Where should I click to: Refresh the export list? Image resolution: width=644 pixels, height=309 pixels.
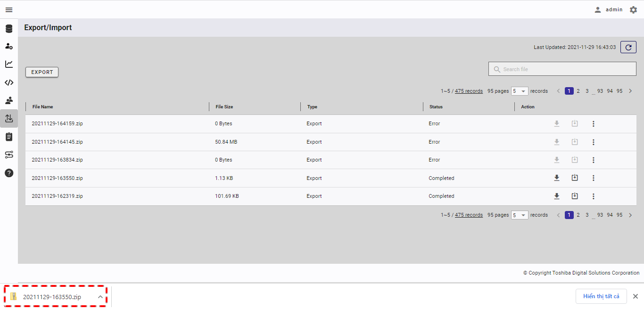(x=628, y=47)
